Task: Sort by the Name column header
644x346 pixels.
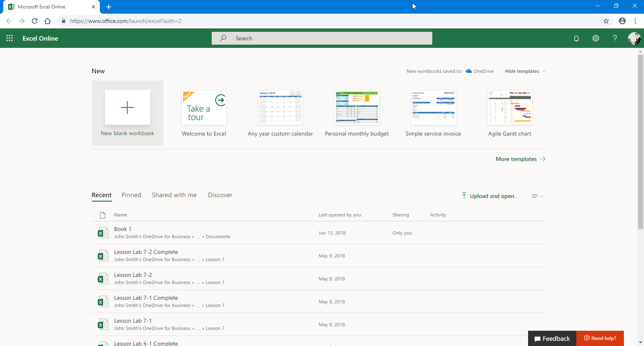Action: [x=120, y=215]
